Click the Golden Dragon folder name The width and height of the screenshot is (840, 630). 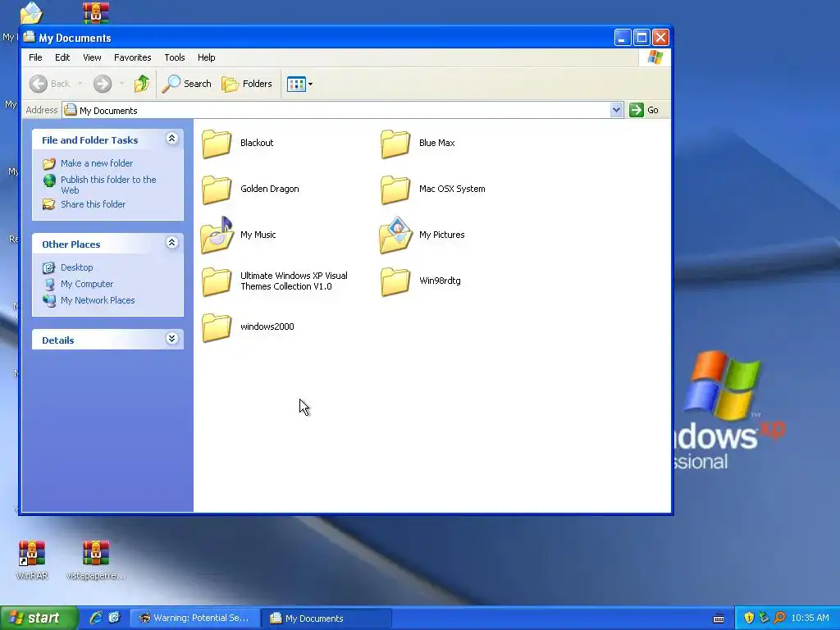click(269, 189)
